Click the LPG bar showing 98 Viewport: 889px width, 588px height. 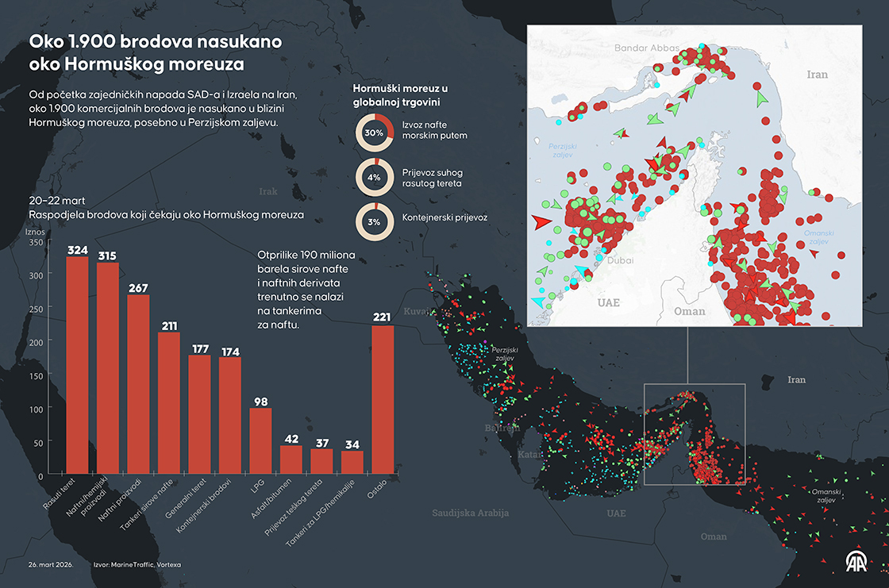[260, 440]
